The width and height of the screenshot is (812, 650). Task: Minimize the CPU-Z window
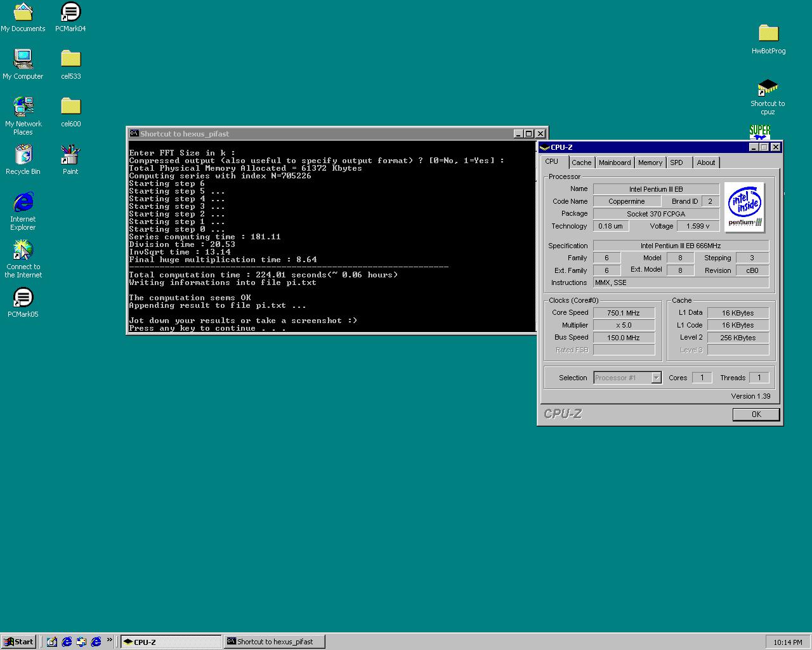[x=754, y=147]
